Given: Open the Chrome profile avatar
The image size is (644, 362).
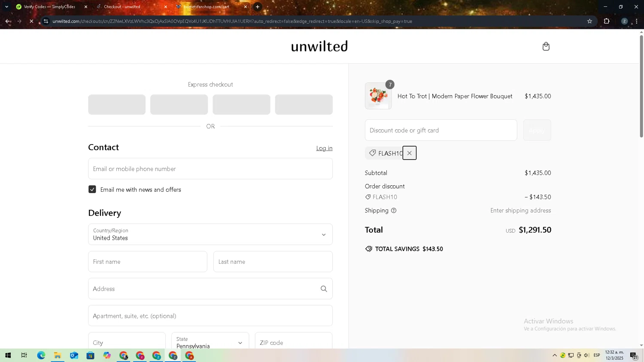Looking at the screenshot, I should tap(624, 21).
